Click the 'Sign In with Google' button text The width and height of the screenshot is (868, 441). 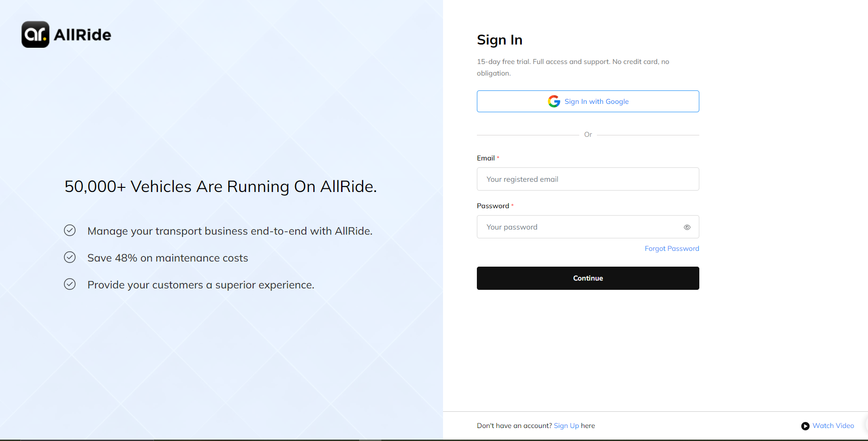[596, 102]
